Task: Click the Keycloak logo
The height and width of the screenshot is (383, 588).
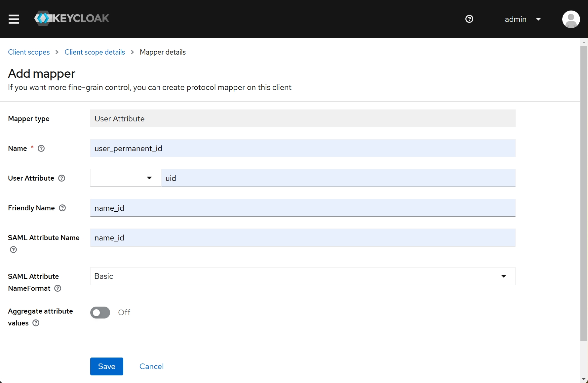Action: point(72,19)
